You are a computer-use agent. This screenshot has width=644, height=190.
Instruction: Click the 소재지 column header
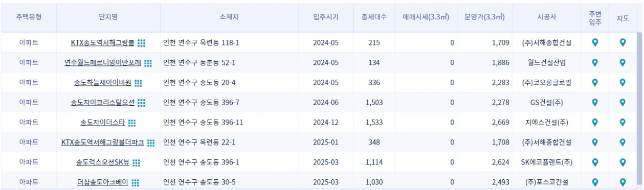[x=229, y=17]
